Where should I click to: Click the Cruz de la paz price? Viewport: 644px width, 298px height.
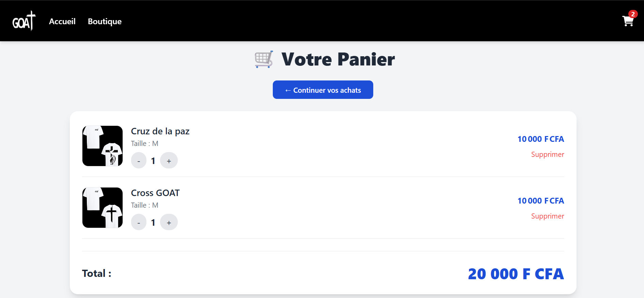click(x=540, y=139)
